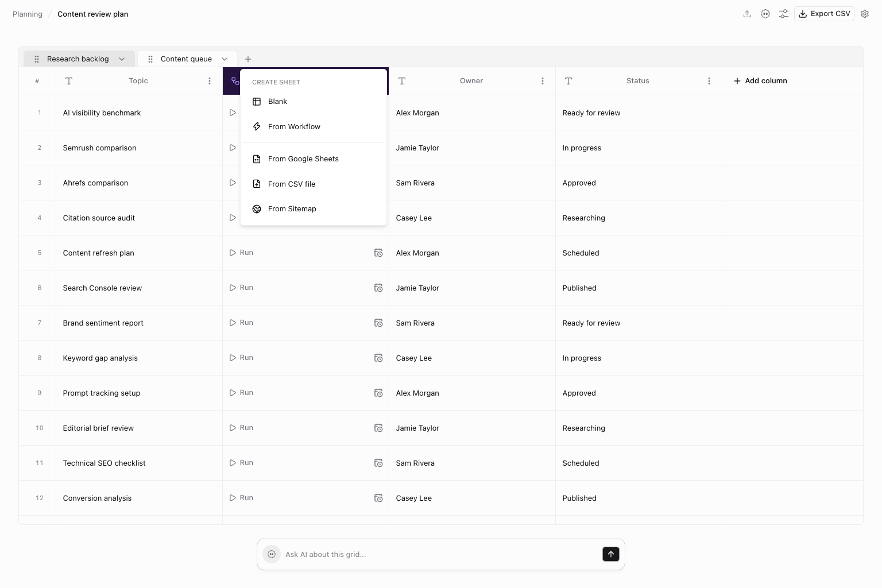
Task: Click the Topic column text-type icon
Action: [69, 81]
